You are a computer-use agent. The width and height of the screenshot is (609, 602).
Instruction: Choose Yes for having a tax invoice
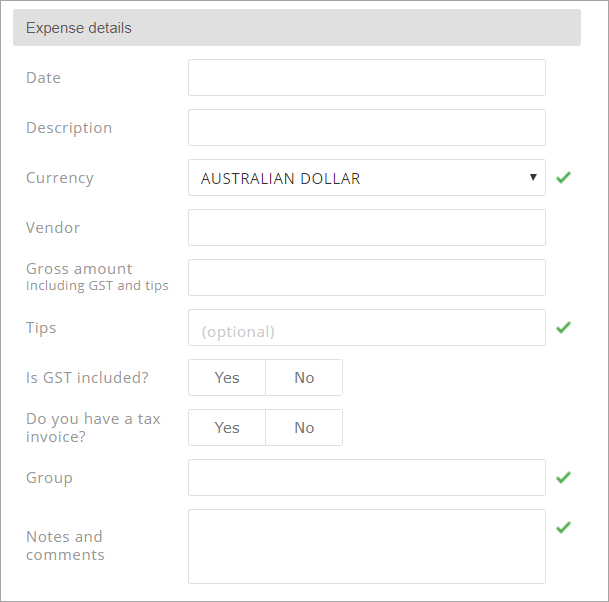[227, 428]
